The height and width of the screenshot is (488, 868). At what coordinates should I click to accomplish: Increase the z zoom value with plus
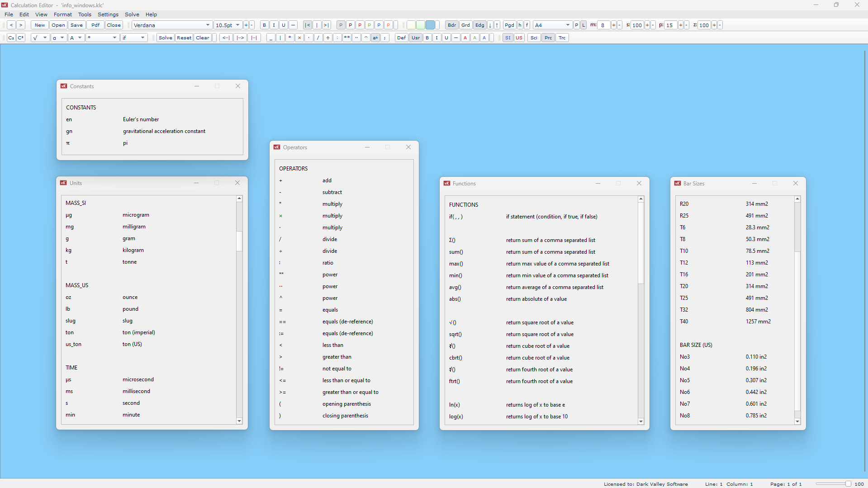click(x=714, y=25)
